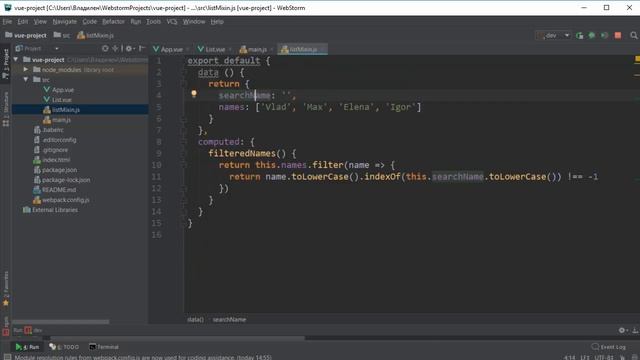This screenshot has height=360, width=640.
Task: Click the data() editor breadcrumb
Action: [195, 320]
